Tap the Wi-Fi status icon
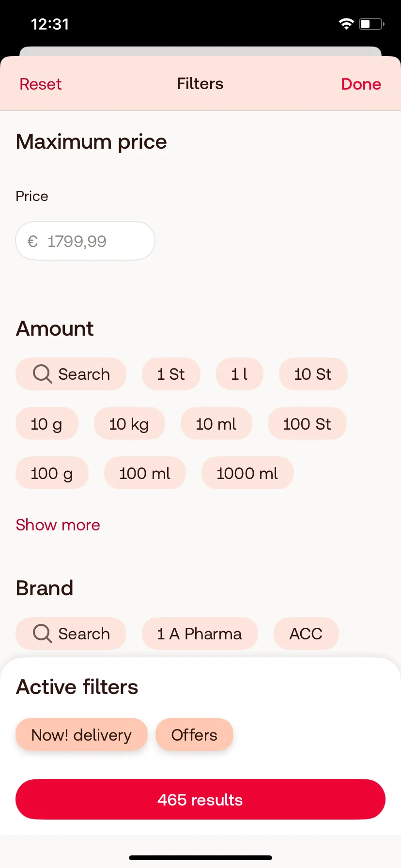This screenshot has width=401, height=868. click(x=346, y=24)
